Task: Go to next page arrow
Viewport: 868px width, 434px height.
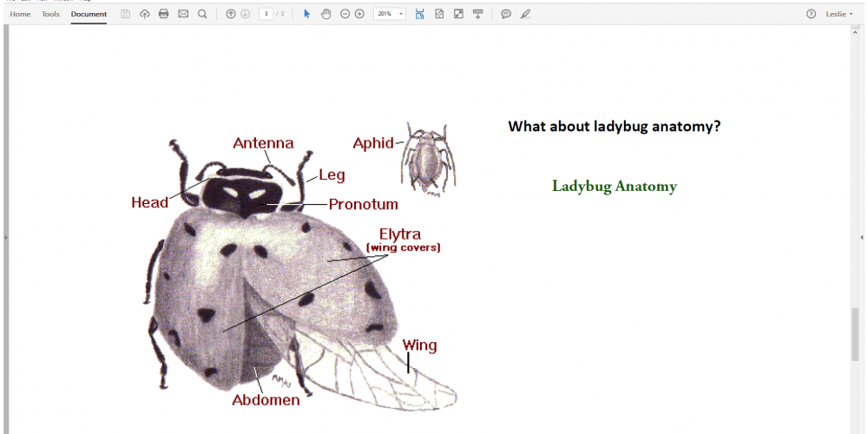Action: (245, 14)
